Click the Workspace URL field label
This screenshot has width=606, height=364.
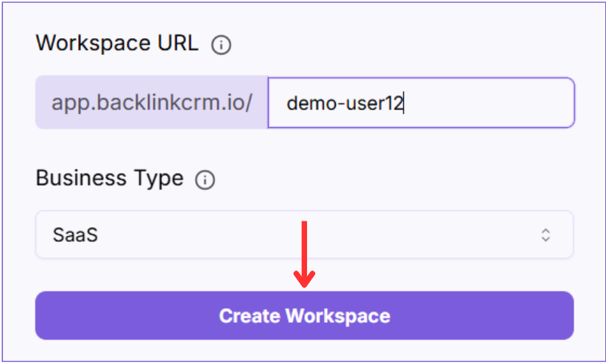point(117,43)
